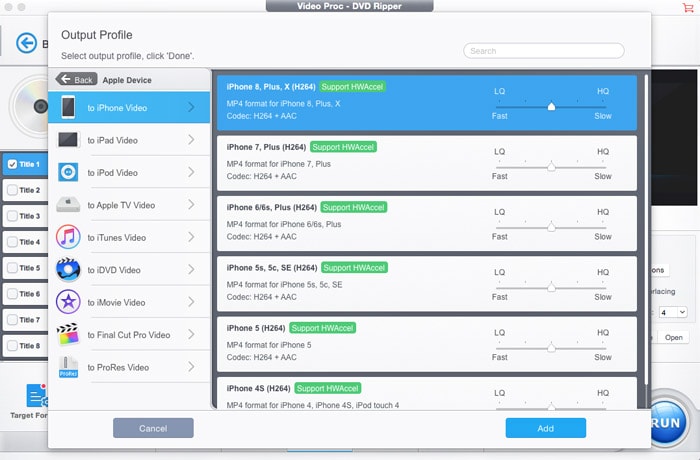Viewport: 700px width, 460px height.
Task: Expand the to Apple TV Video chevron
Action: [x=191, y=205]
